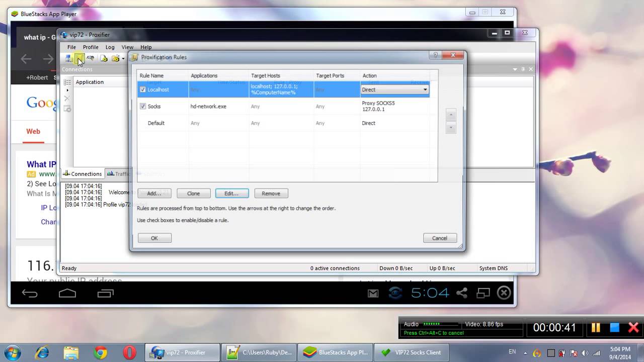Click BlueStacks recent apps button
Viewport: 644px width, 362px height.
[x=105, y=293]
